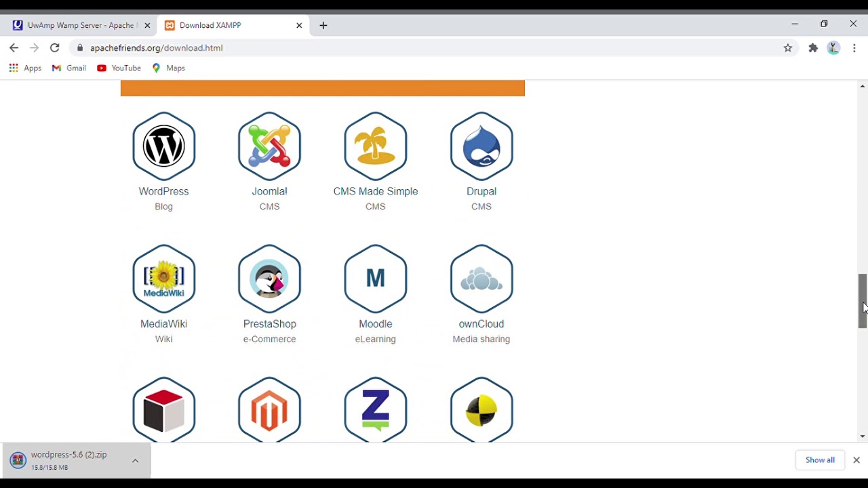Click the Moodle M icon
This screenshot has height=488, width=868.
coord(375,279)
